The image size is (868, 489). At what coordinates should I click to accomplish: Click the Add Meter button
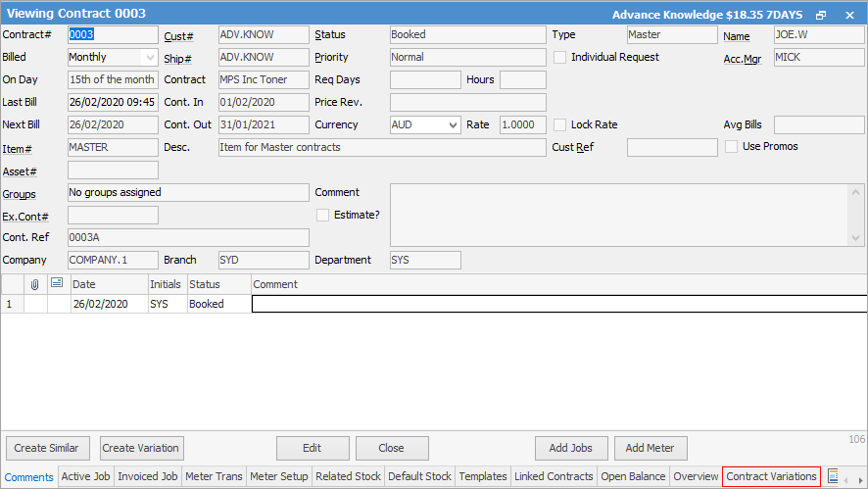tap(650, 448)
